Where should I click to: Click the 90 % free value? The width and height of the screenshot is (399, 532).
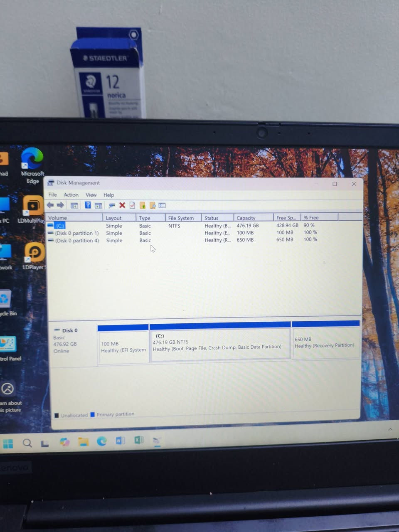coord(309,225)
